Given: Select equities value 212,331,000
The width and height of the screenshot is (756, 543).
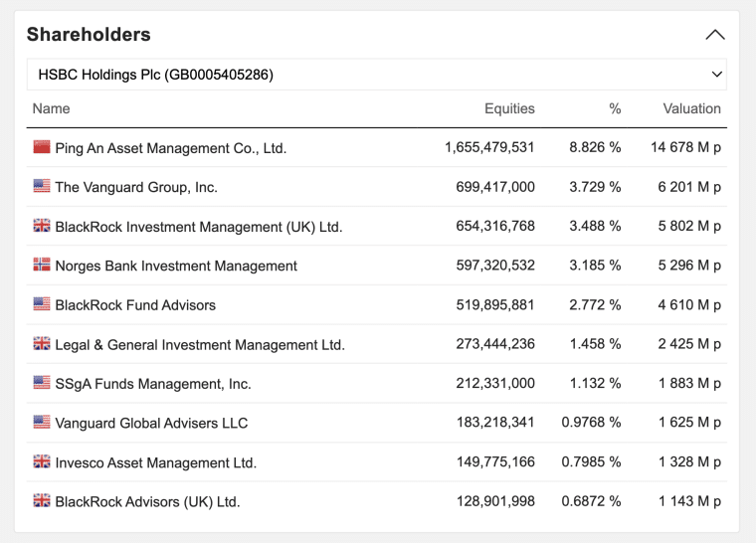Looking at the screenshot, I should tap(495, 383).
